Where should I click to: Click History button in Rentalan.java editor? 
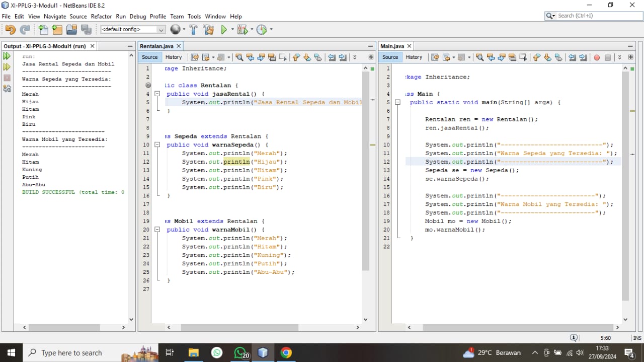coord(174,57)
